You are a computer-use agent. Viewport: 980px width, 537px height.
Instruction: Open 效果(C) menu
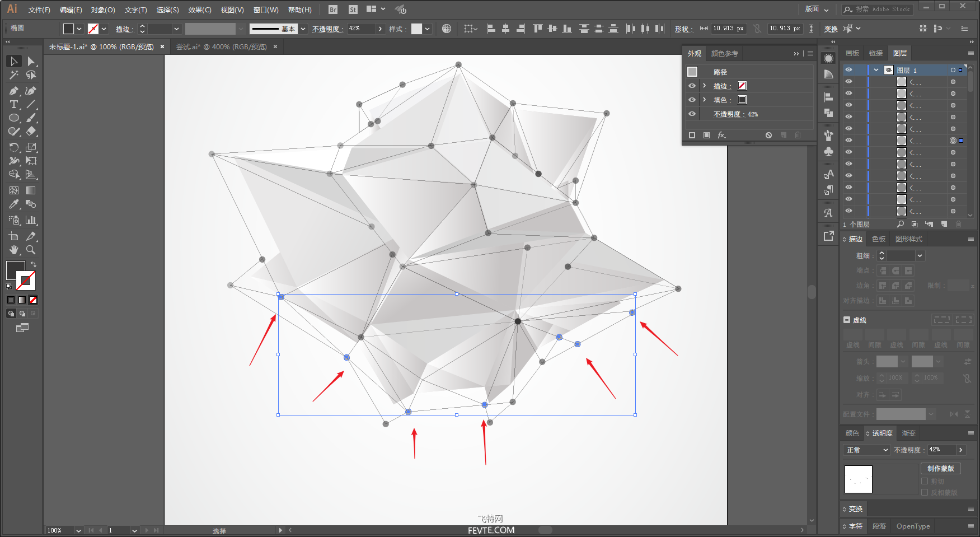[x=200, y=10]
